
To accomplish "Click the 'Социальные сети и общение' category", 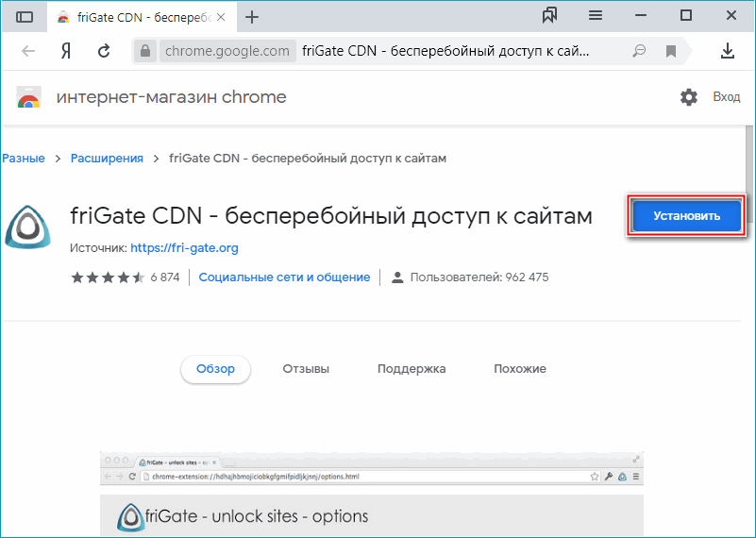I will point(284,277).
